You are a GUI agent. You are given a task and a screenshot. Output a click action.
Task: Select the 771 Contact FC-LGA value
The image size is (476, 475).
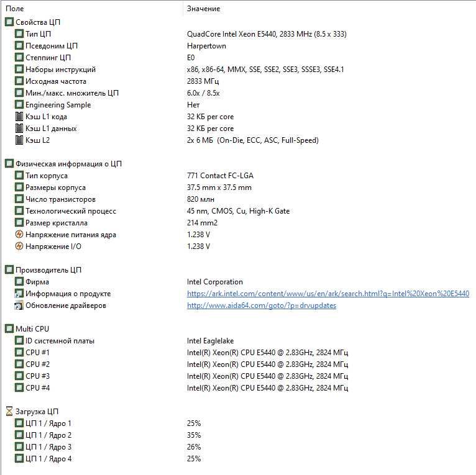point(220,176)
